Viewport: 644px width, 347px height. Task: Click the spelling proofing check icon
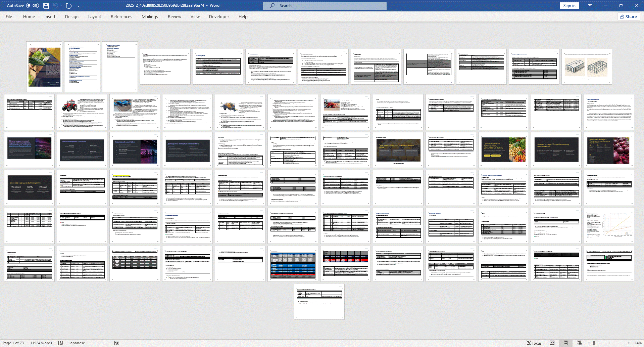[x=61, y=343]
